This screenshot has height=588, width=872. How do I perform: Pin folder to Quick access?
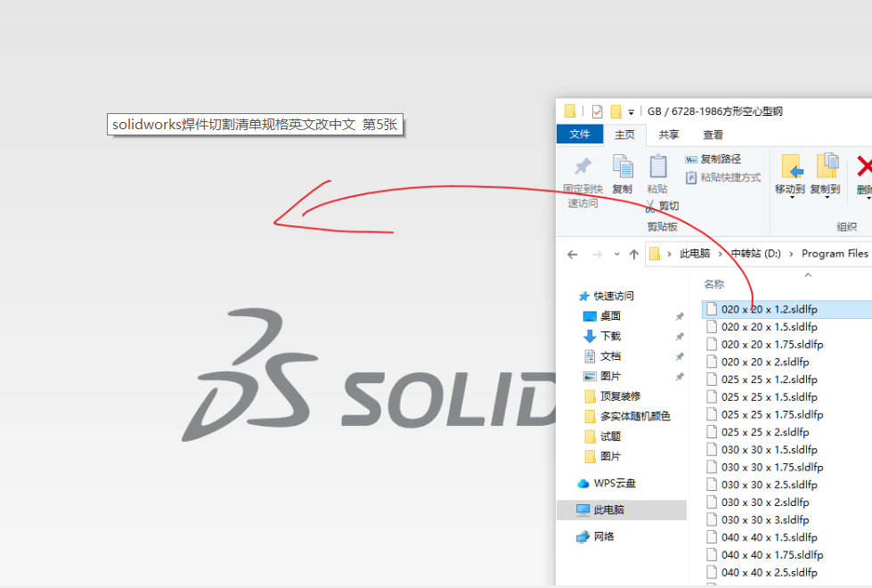[583, 182]
